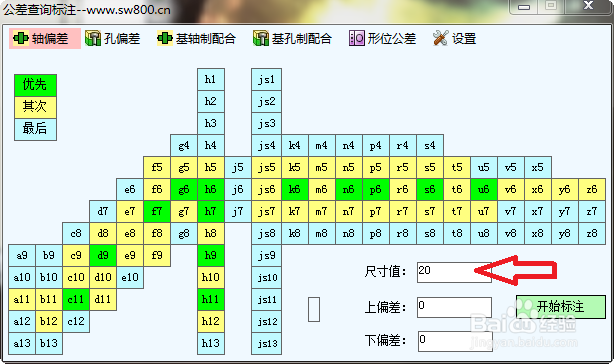Image resolution: width=614 pixels, height=364 pixels.
Task: Select tolerance u6
Action: [484, 189]
